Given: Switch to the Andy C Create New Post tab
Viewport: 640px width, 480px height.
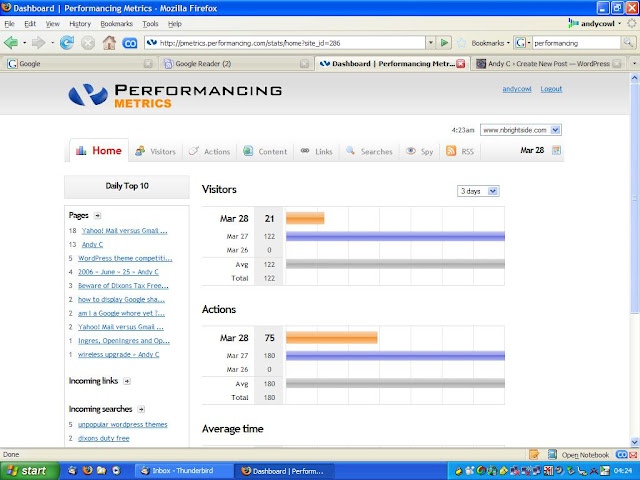Looking at the screenshot, I should 548,64.
